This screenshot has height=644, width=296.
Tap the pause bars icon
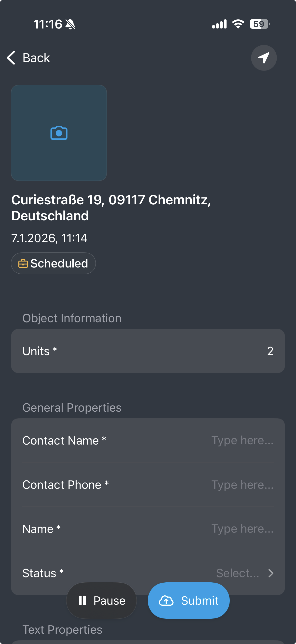click(82, 601)
